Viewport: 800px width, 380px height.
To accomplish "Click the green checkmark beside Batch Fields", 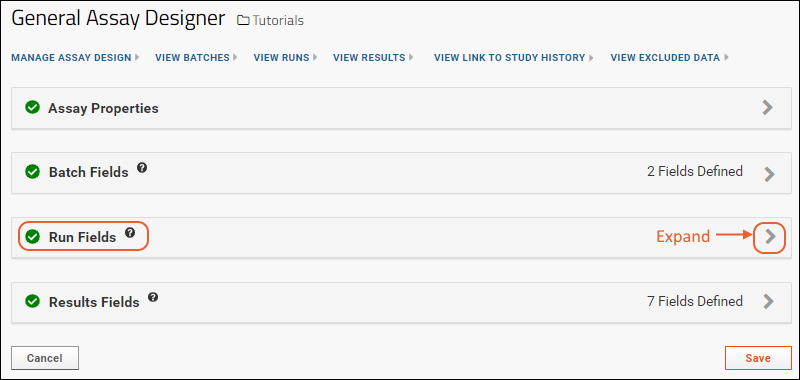I will pyautogui.click(x=33, y=172).
